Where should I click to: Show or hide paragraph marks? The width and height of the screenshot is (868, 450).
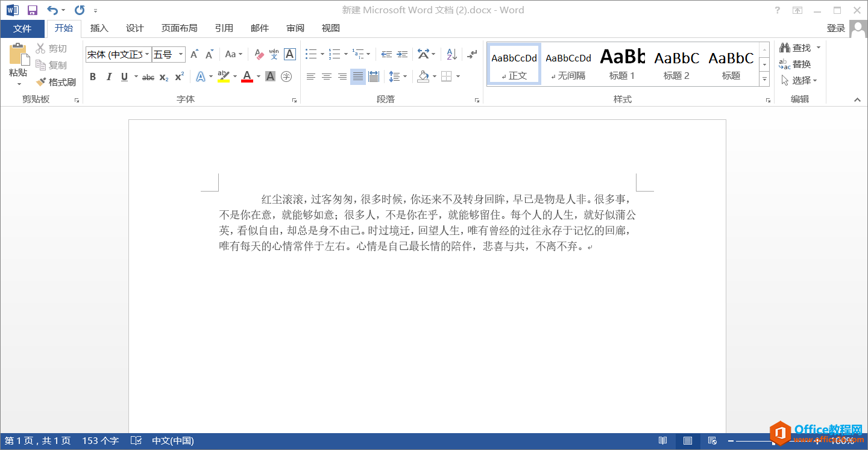tap(472, 54)
